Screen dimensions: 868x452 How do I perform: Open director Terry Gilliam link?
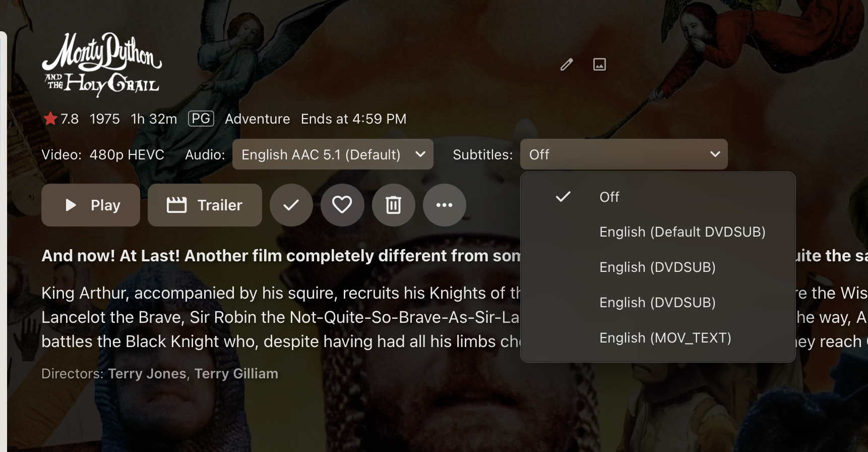click(236, 374)
